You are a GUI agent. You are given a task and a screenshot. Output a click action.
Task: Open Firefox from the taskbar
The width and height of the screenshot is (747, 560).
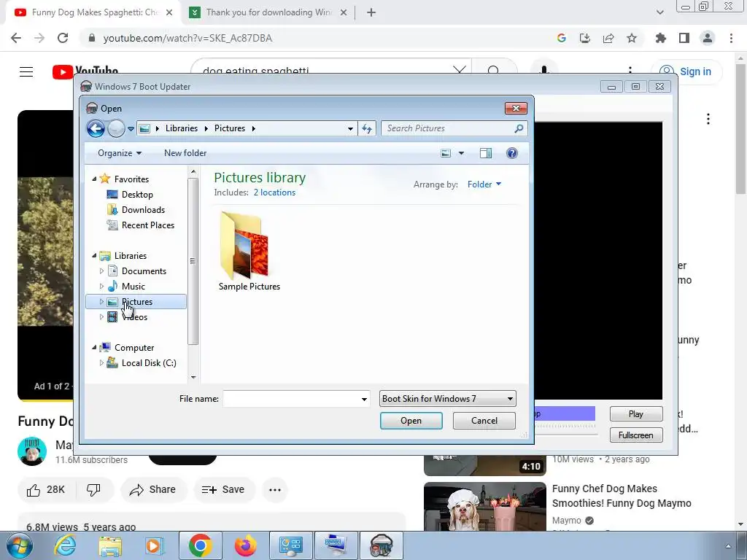(x=246, y=545)
